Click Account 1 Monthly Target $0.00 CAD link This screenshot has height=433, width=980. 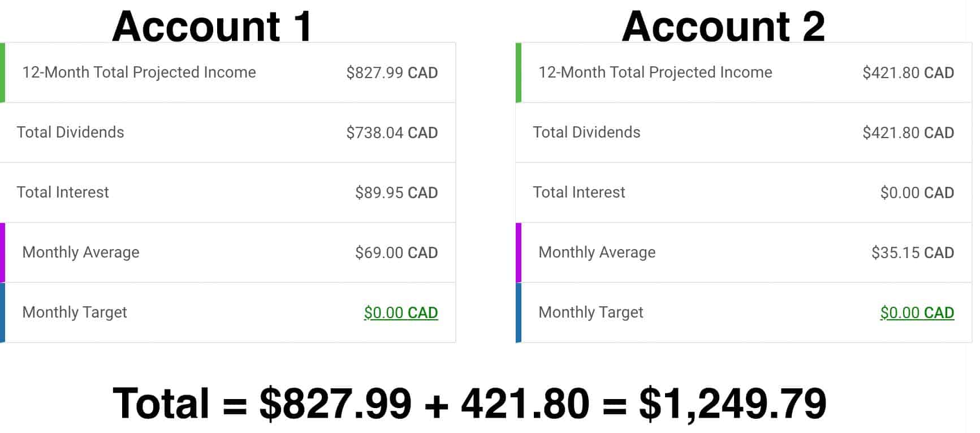(x=400, y=312)
